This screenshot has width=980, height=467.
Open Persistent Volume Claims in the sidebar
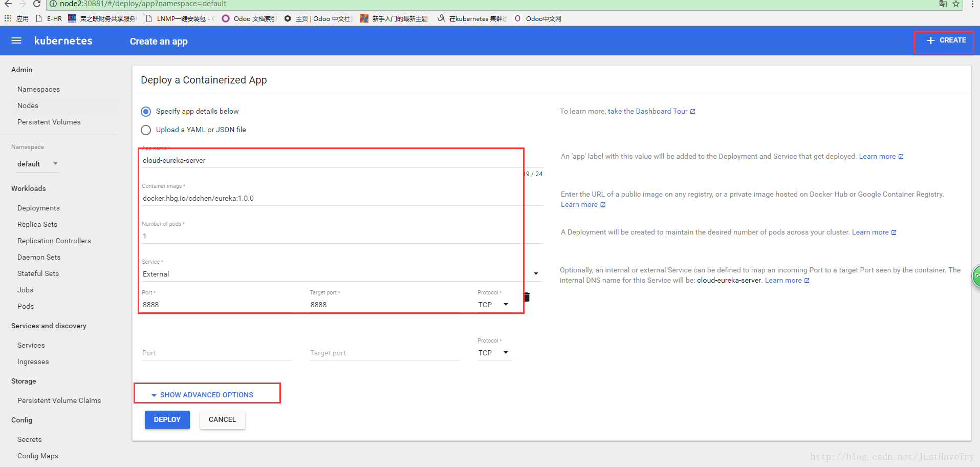(x=59, y=400)
